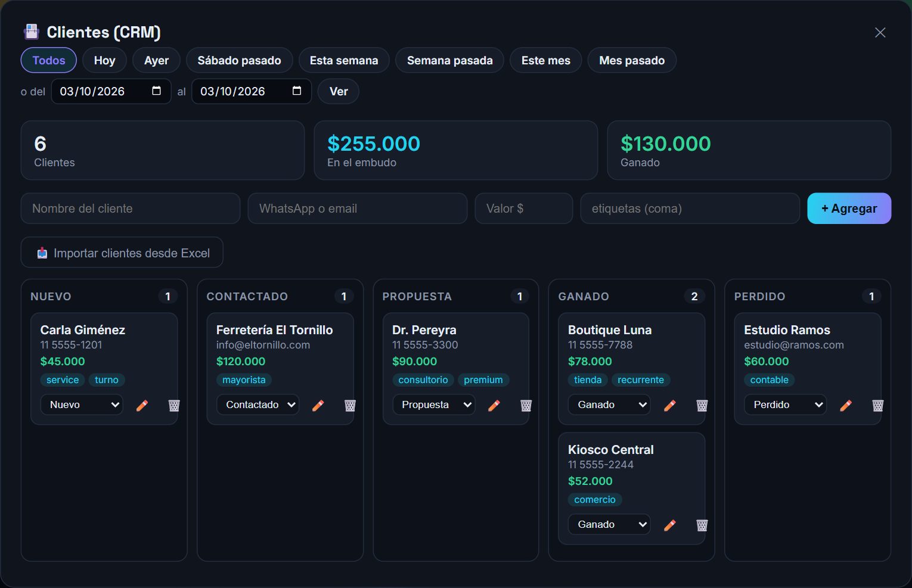The height and width of the screenshot is (588, 912).
Task: Switch to the Ayer filter
Action: pyautogui.click(x=156, y=60)
